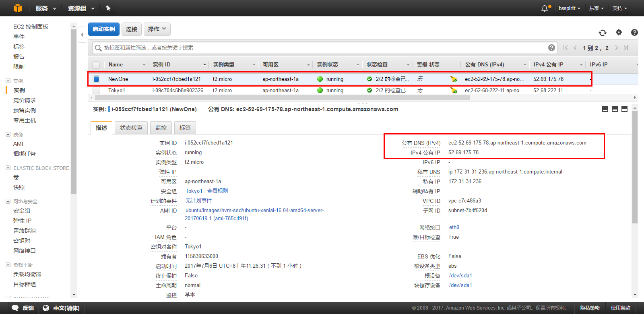Open the Name column filter arrow
Screen dimensions: 644x314
coord(144,64)
